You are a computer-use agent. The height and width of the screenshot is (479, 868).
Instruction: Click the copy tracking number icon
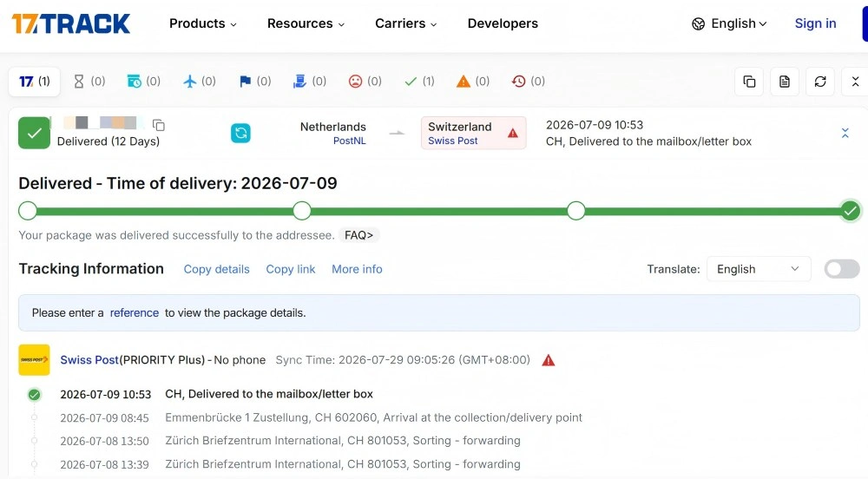[158, 125]
